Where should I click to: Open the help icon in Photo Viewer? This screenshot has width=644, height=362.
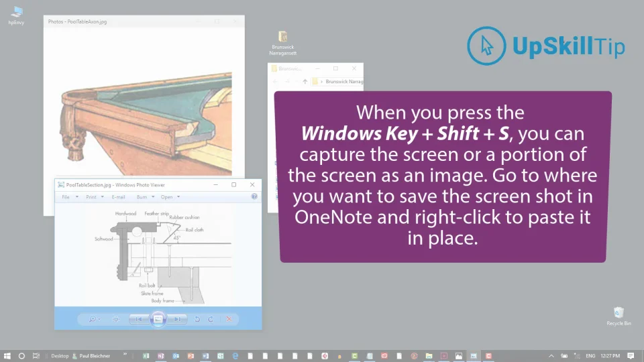click(x=254, y=196)
